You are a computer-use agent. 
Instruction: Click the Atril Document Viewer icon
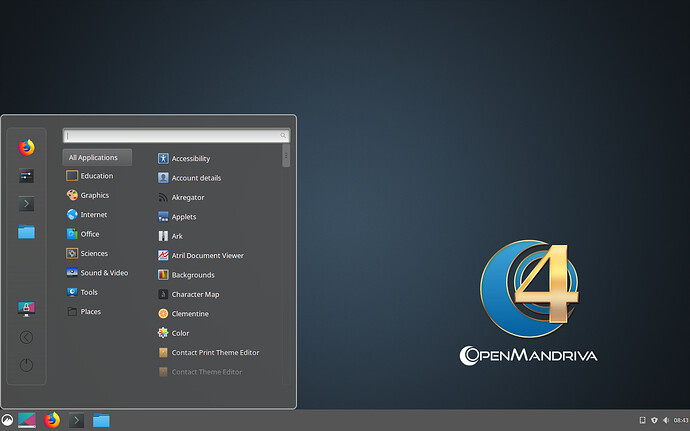point(163,255)
